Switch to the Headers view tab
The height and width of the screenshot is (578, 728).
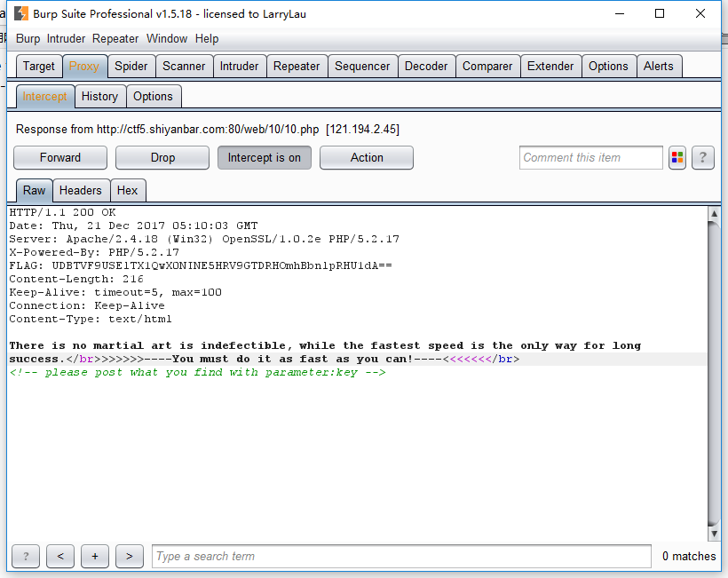(81, 190)
